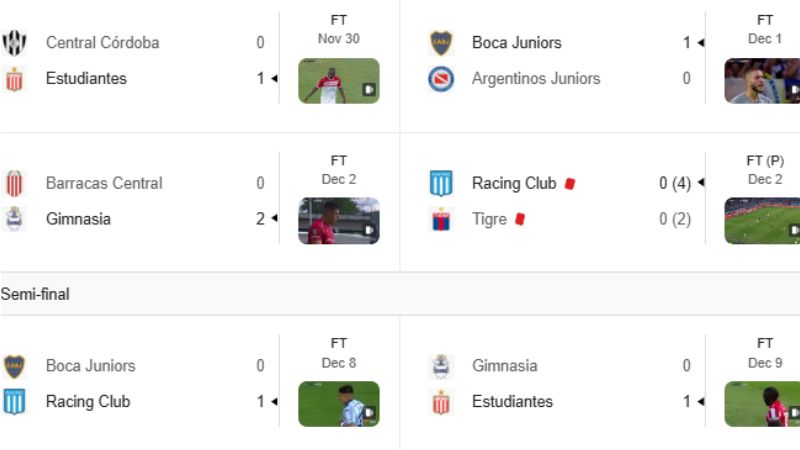Click Boca Juniors crest in the semi-final

15,366
